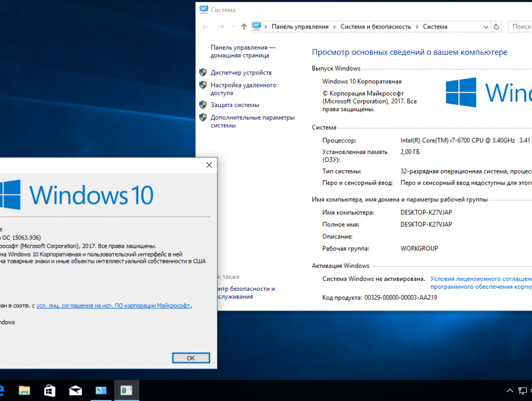The width and height of the screenshot is (532, 401).
Task: Open Microsoft Edge from the taskbar
Action: click(x=2, y=390)
